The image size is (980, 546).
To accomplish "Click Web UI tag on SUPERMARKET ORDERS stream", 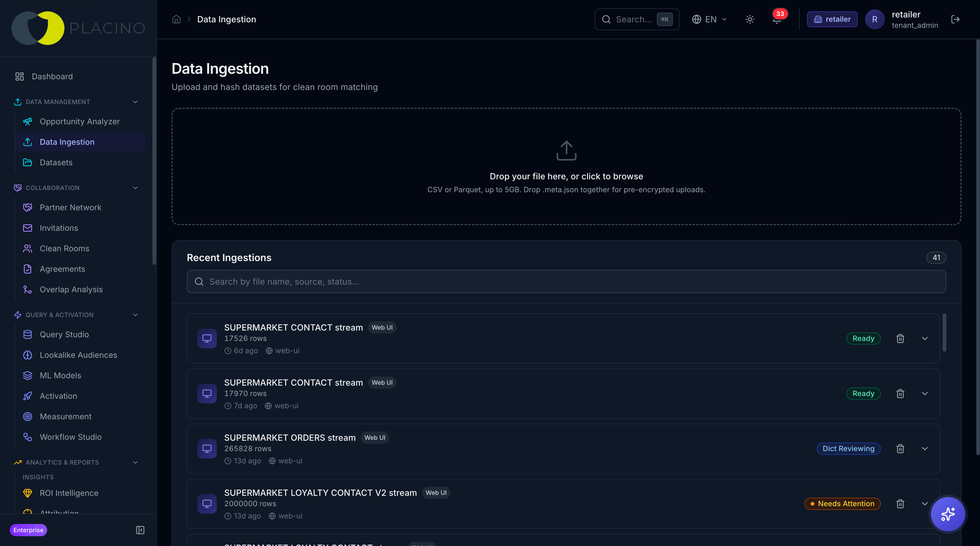I will 375,438.
